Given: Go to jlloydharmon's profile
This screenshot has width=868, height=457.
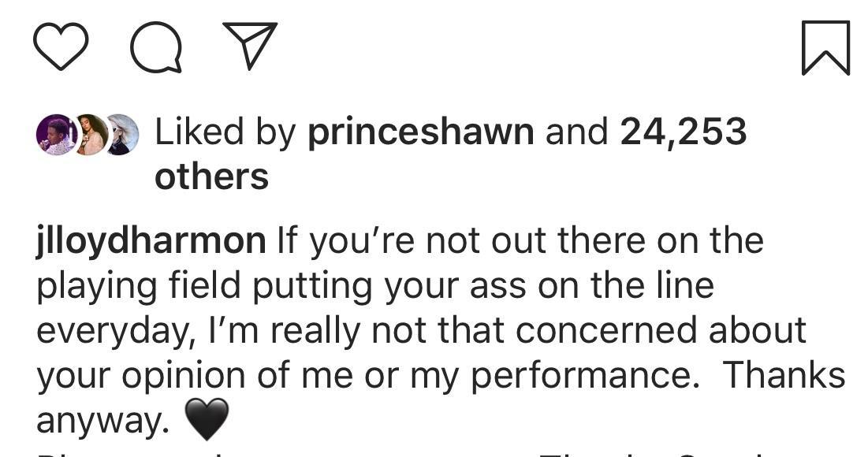Looking at the screenshot, I should point(151,241).
